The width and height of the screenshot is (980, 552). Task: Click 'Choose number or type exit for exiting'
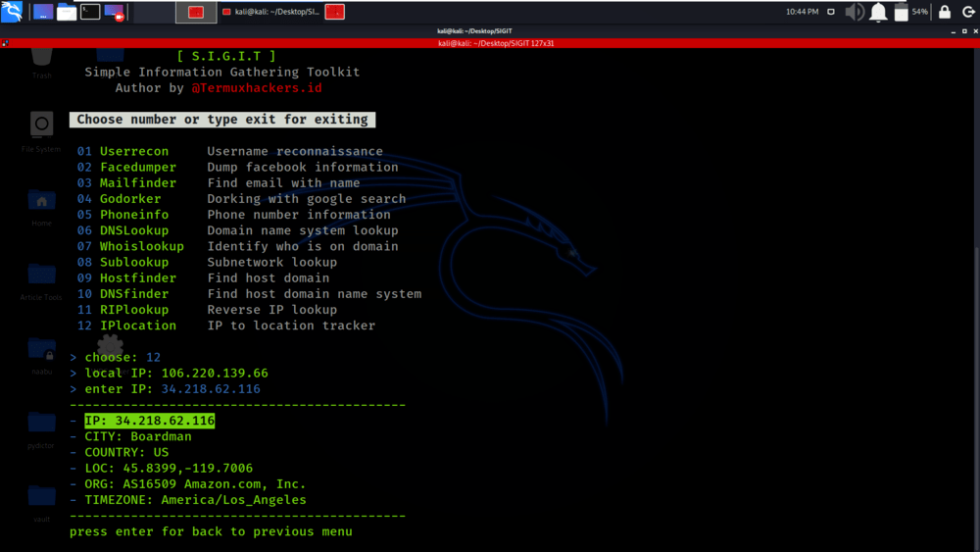(222, 120)
